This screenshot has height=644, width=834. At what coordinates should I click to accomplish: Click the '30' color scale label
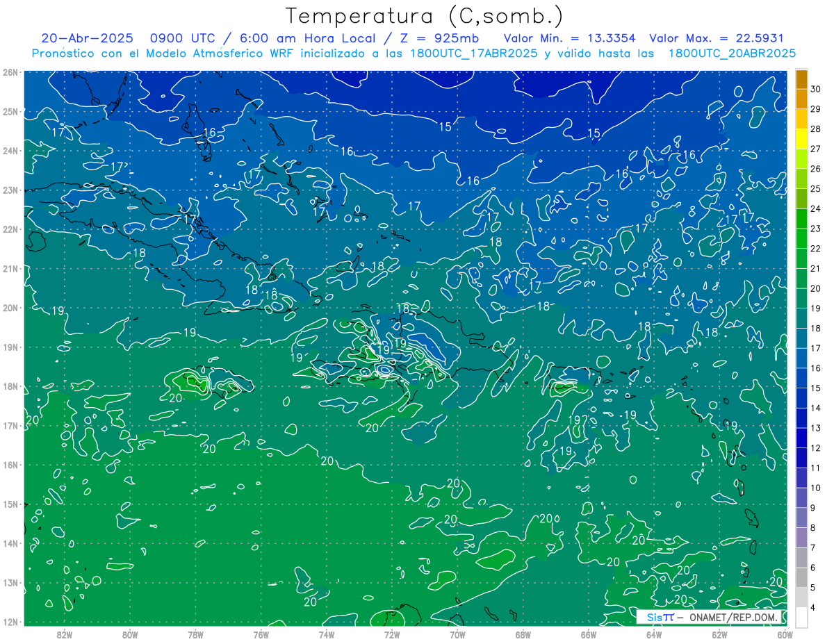tap(817, 89)
